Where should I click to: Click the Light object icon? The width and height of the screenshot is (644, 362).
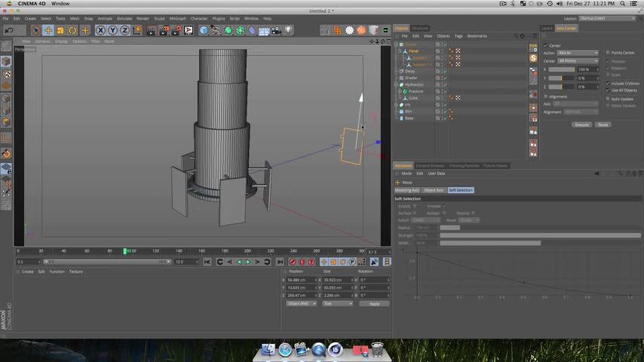288,30
